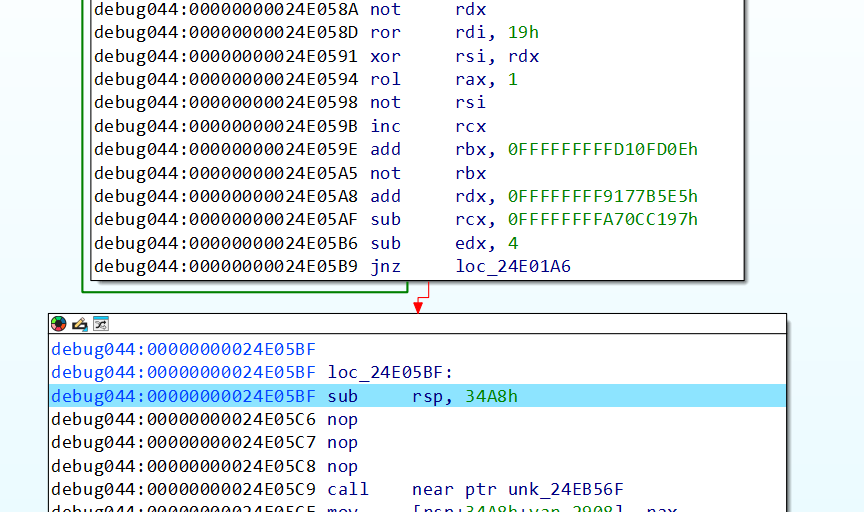Click the xor mnemonic in xor rsi, rdx
This screenshot has height=512, width=864.
(384, 56)
